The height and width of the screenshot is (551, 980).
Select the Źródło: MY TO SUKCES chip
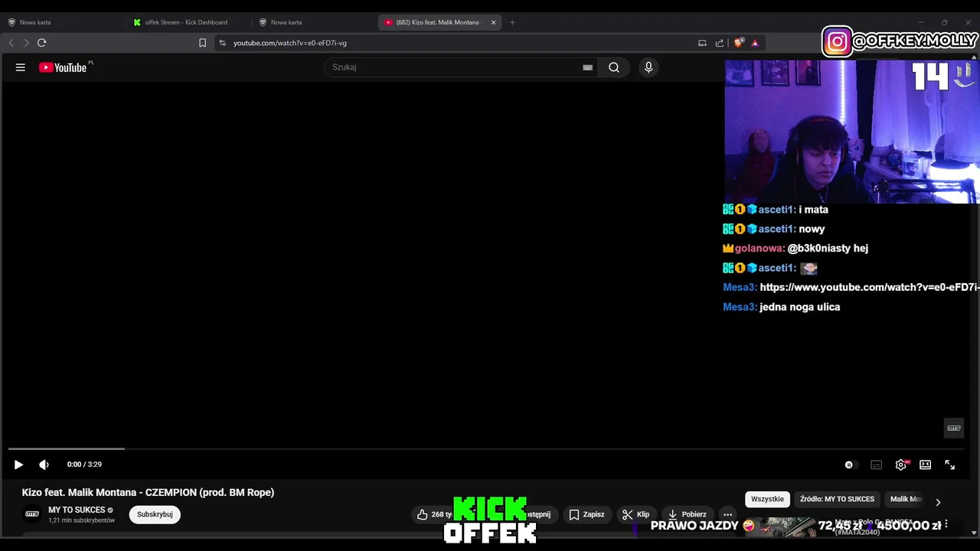(x=837, y=499)
